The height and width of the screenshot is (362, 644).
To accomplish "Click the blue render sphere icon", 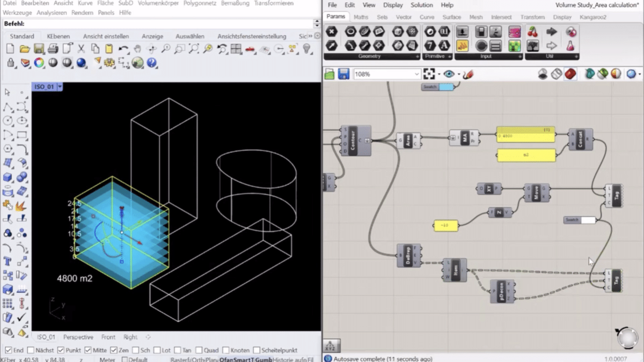I will tap(81, 63).
